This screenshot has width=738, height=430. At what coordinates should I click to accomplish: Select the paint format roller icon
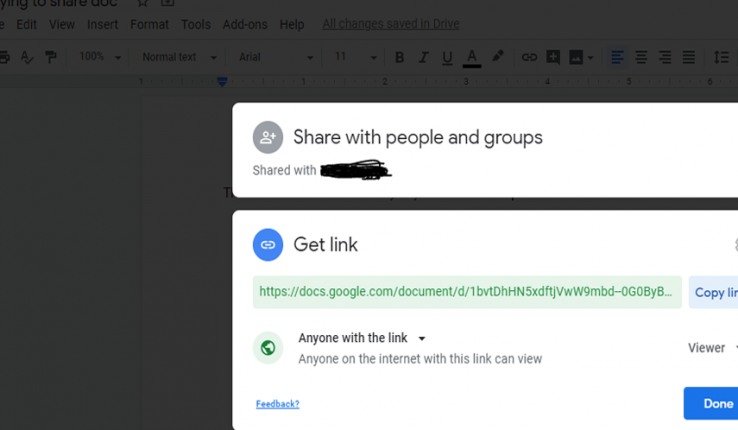point(50,57)
